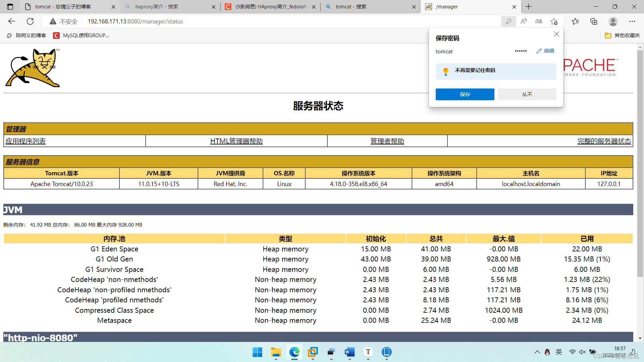Viewport: 644px width, 362px height.
Task: Open the Read aloud icon
Action: tap(524, 21)
